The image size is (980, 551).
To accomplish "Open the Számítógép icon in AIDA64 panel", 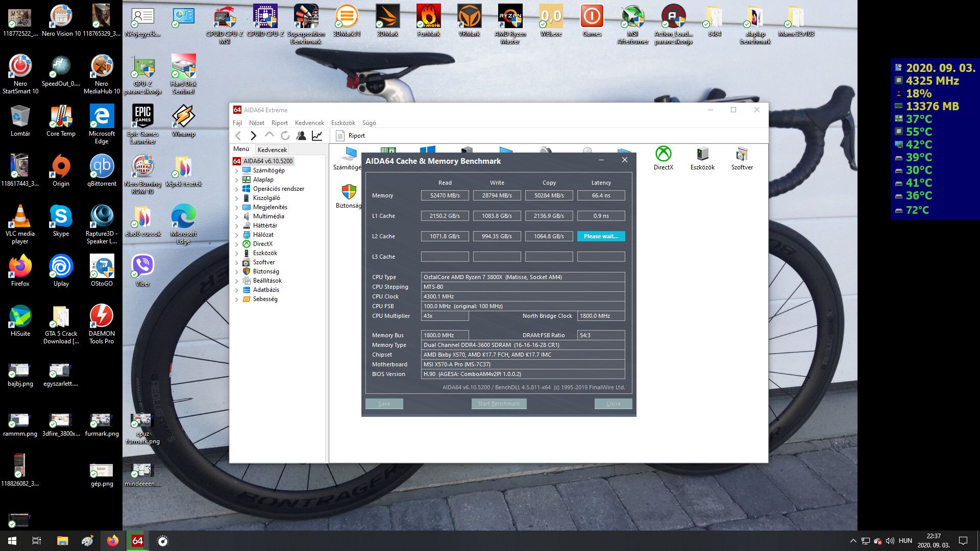I will [347, 158].
